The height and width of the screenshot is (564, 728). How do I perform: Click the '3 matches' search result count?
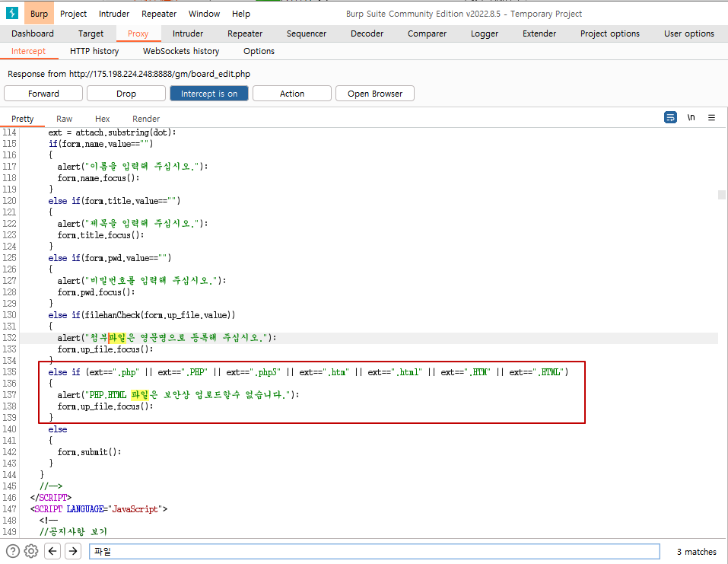(696, 552)
